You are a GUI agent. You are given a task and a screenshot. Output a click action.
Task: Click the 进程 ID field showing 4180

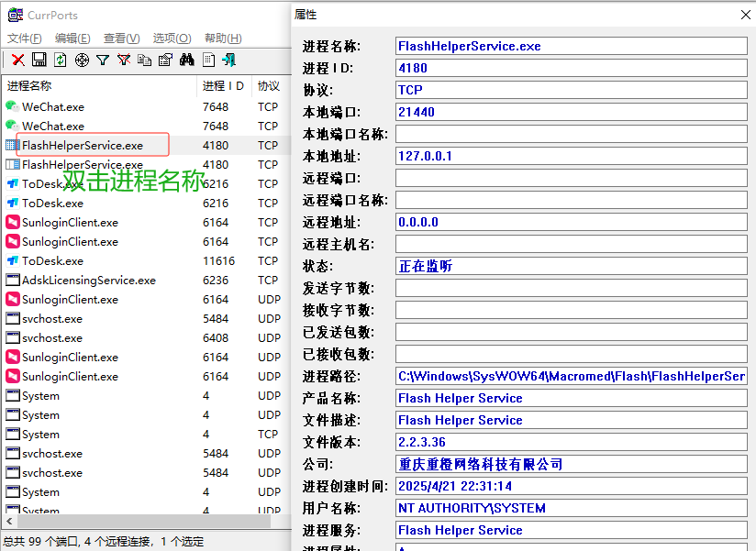(x=572, y=68)
